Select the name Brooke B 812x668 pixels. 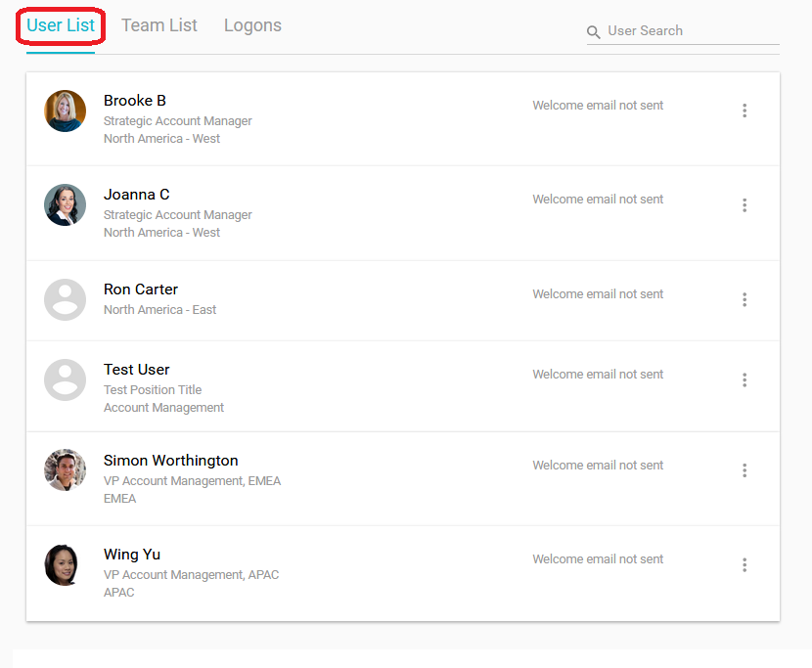tap(135, 101)
